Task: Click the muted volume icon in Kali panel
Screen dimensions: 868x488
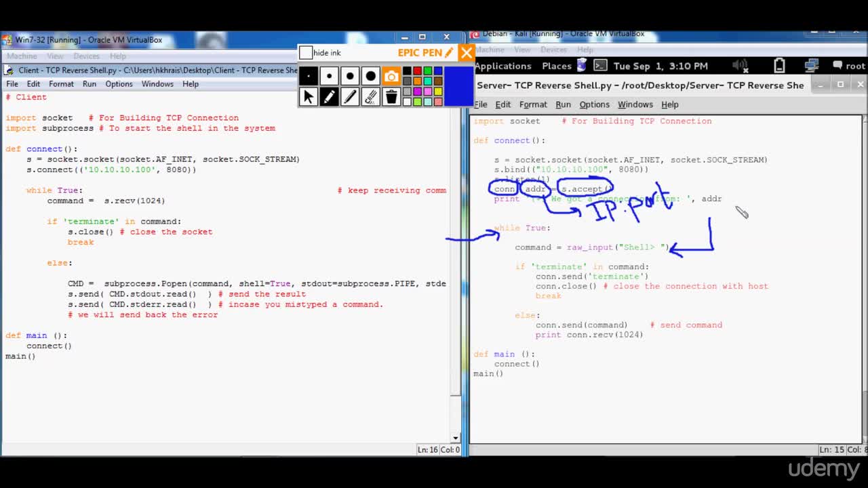Action: 742,66
